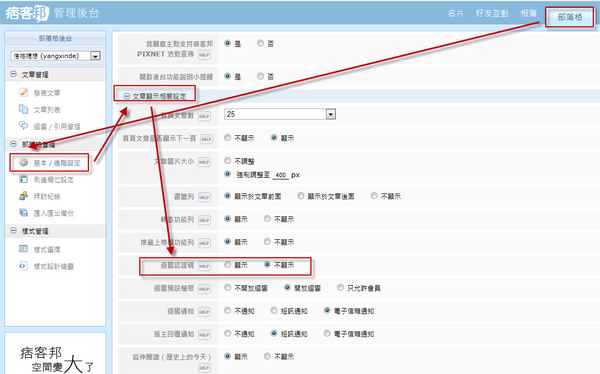The width and height of the screenshot is (600, 374).
Task: Open 匯入匯出備份 link
Action: pyautogui.click(x=54, y=213)
